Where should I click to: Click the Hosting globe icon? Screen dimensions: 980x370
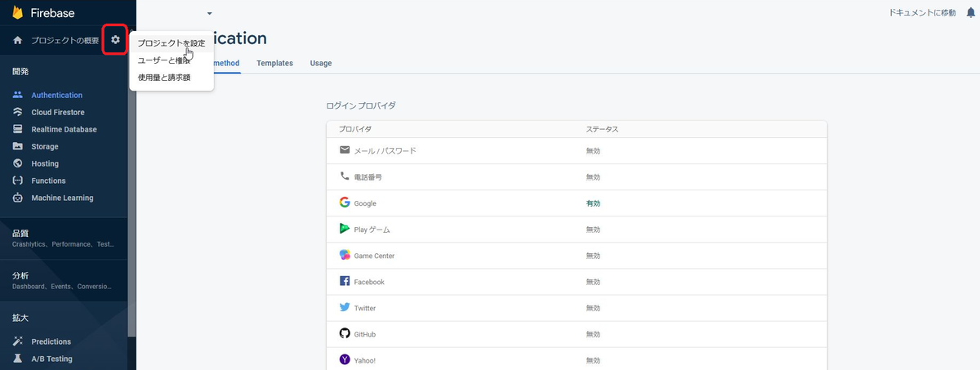[18, 163]
